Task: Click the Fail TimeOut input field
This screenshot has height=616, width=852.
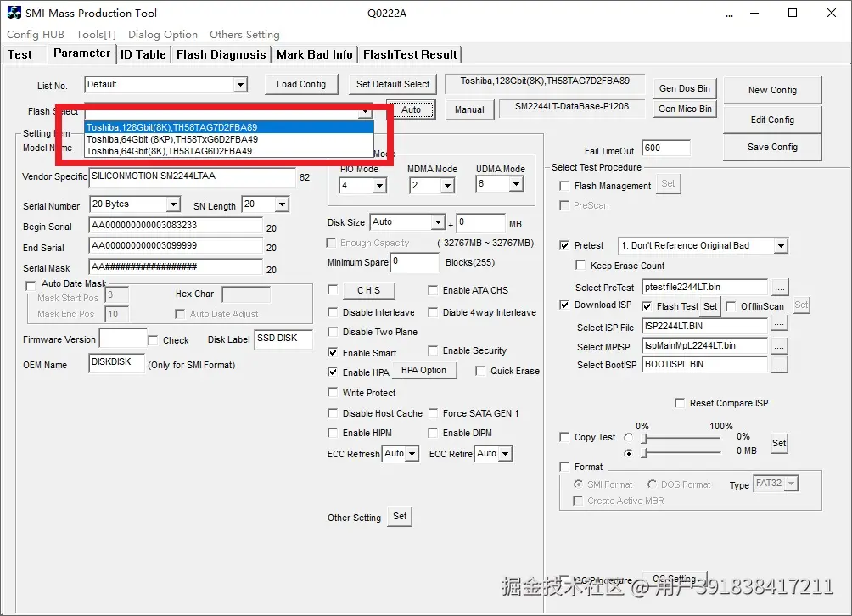Action: (x=666, y=148)
